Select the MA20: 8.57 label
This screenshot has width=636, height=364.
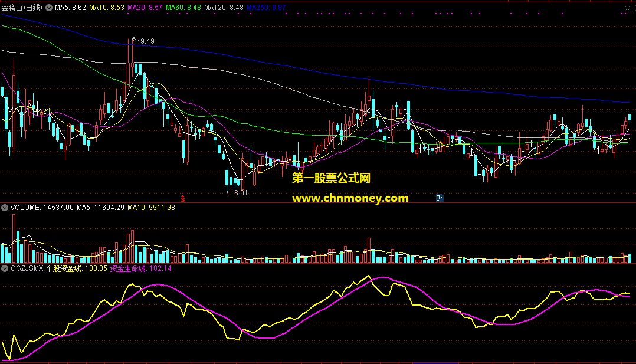click(145, 8)
